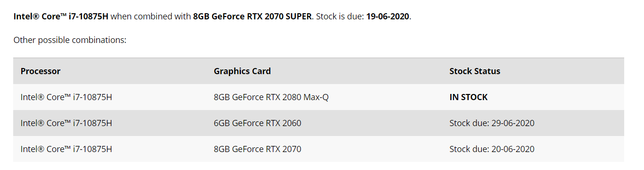Click the Other possible combinations label
The width and height of the screenshot is (644, 170).
coord(70,40)
